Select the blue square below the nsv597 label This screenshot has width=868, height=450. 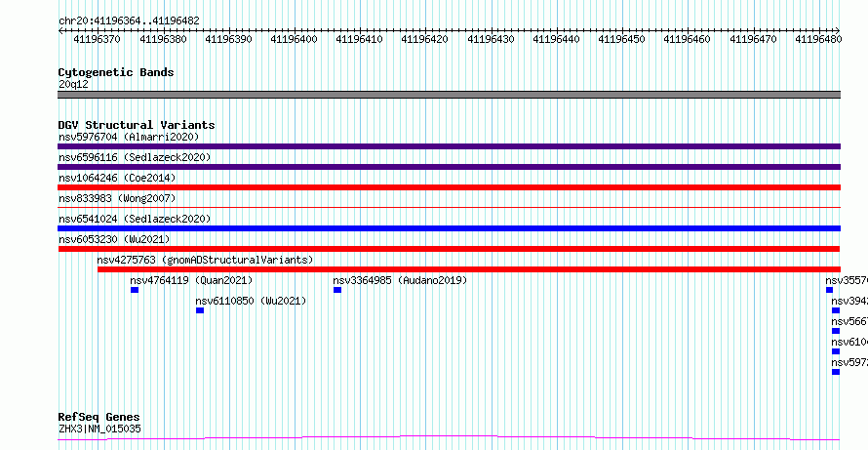pos(836,372)
